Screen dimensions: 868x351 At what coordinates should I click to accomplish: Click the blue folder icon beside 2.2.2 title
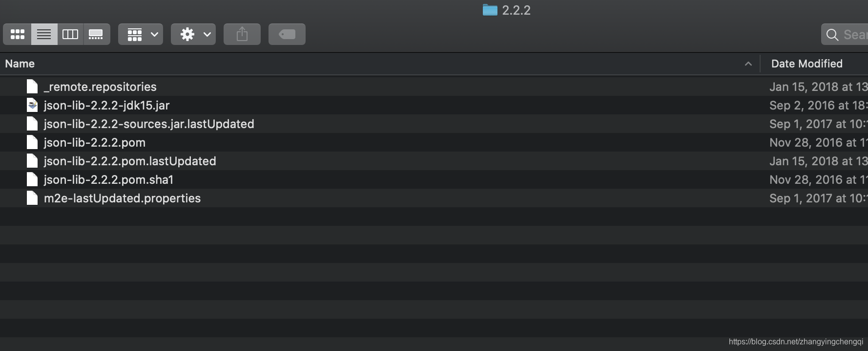click(x=489, y=10)
